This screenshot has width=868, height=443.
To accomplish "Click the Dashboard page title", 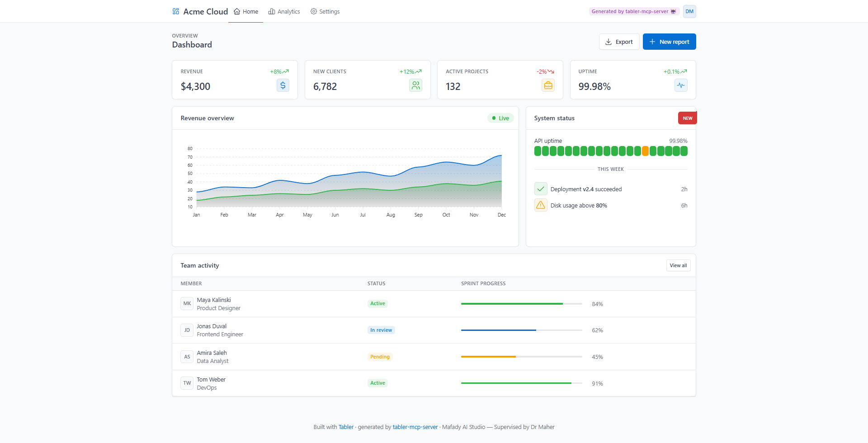I will click(192, 45).
